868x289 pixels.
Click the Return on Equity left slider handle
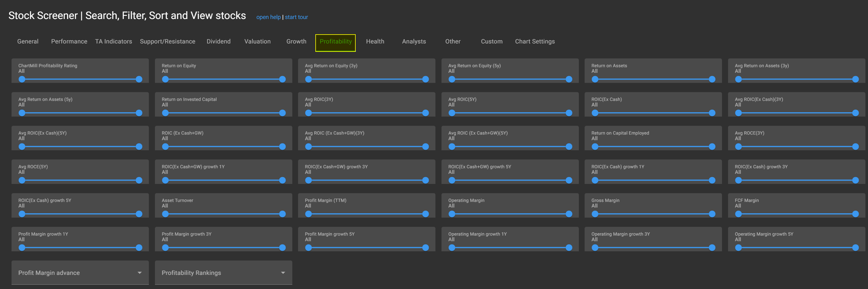click(x=165, y=79)
